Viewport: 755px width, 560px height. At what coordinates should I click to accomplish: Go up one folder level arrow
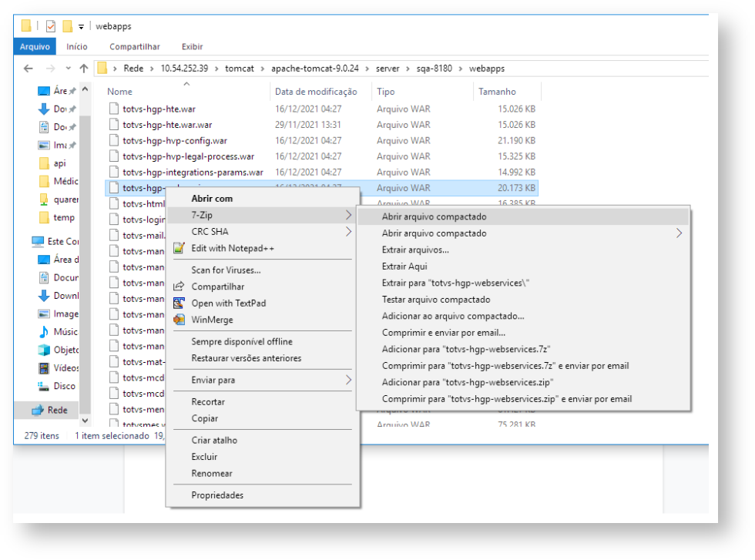tap(84, 69)
